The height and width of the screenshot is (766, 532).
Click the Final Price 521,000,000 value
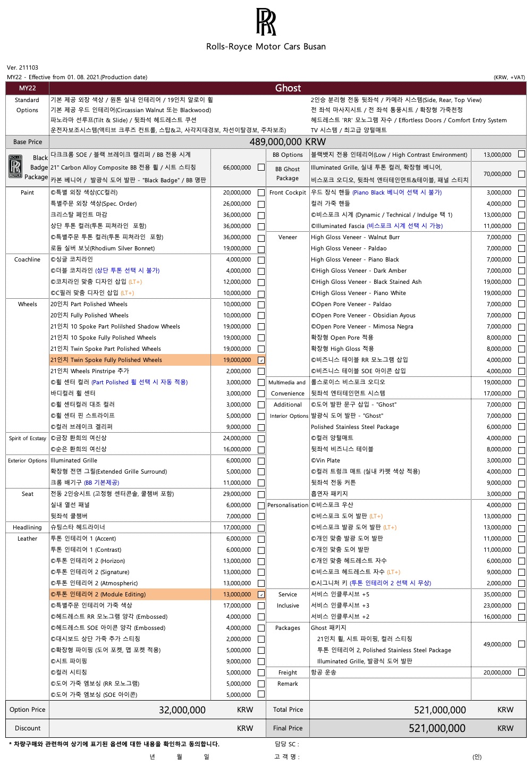(437, 728)
